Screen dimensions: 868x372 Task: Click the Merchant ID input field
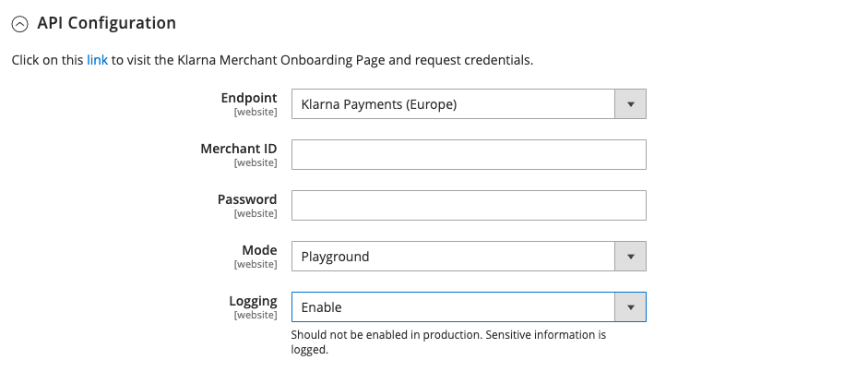point(469,154)
